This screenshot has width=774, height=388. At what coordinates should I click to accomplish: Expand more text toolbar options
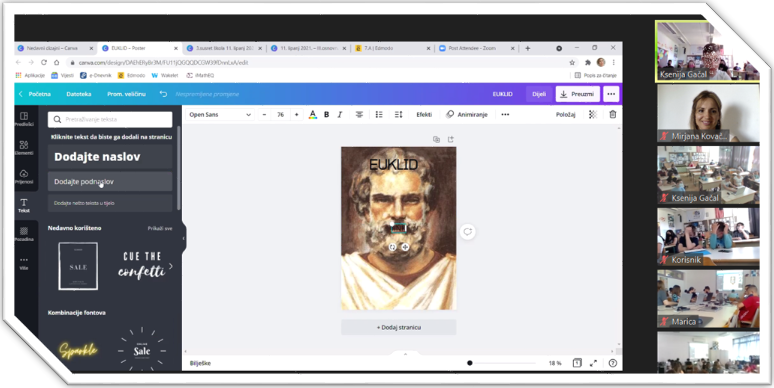[505, 115]
